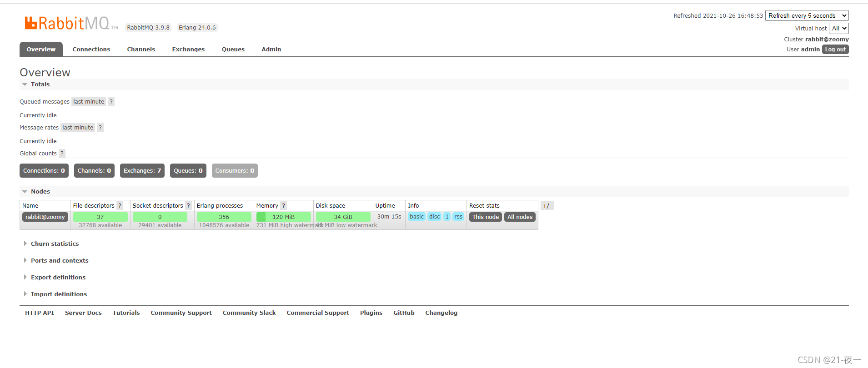The width and height of the screenshot is (868, 368).
Task: Open the rabbit@zoomy node details
Action: (x=45, y=217)
